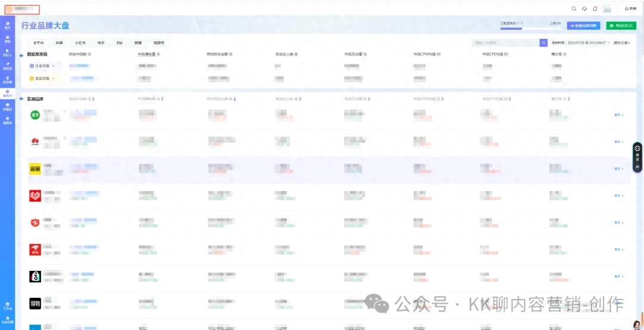Open 找达人 in the left sidebar
644x330 pixels.
click(7, 53)
